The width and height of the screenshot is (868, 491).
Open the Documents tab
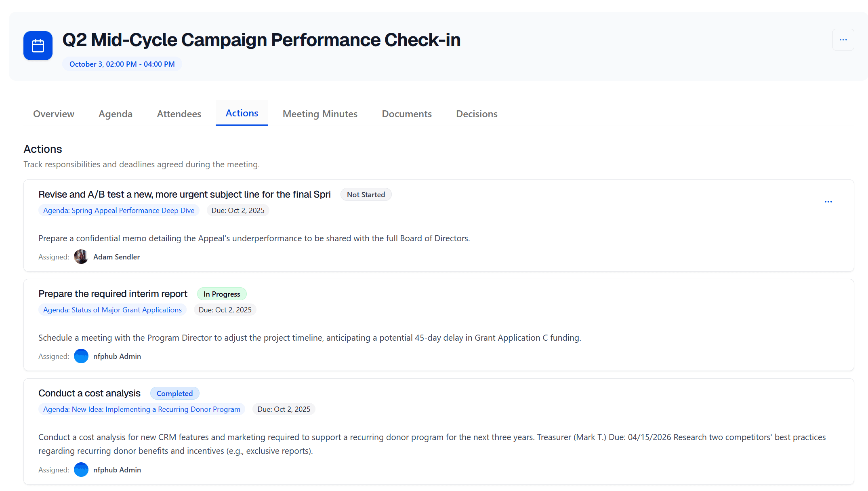(x=407, y=114)
